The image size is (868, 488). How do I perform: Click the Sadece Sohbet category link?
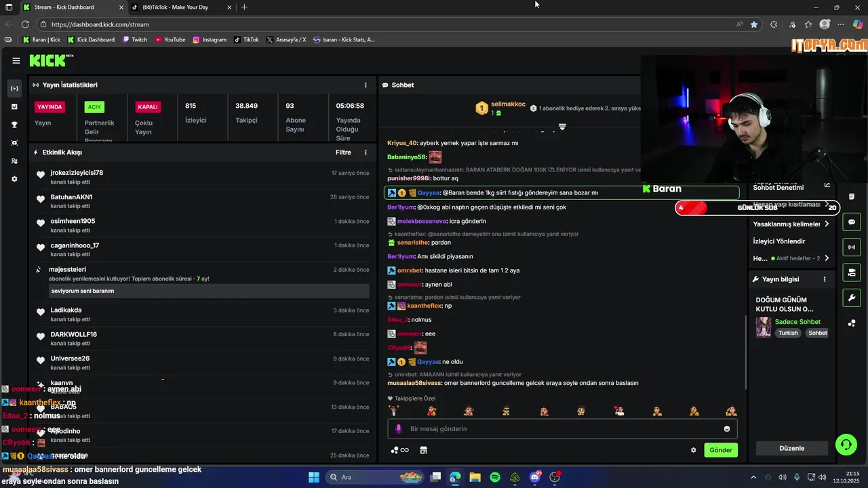tap(797, 322)
